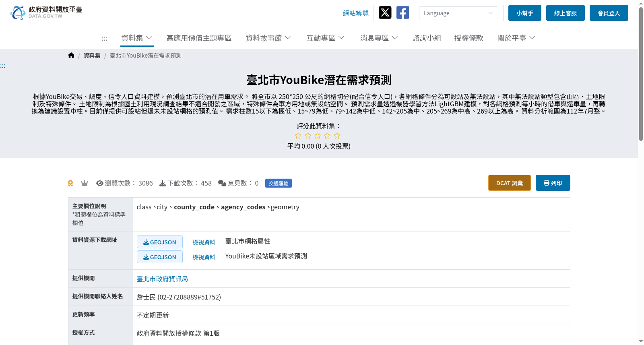This screenshot has width=644, height=345.
Task: Click the crown badge icon
Action: click(85, 184)
